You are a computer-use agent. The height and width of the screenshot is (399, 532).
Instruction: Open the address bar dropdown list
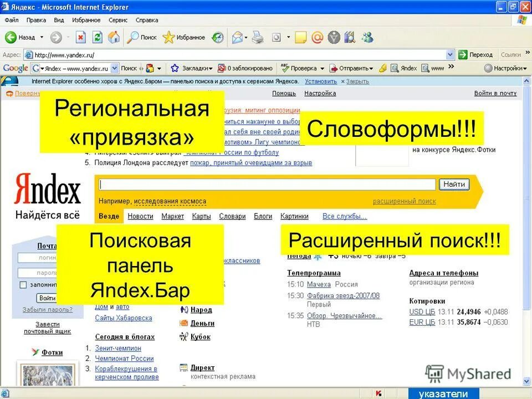coord(450,54)
